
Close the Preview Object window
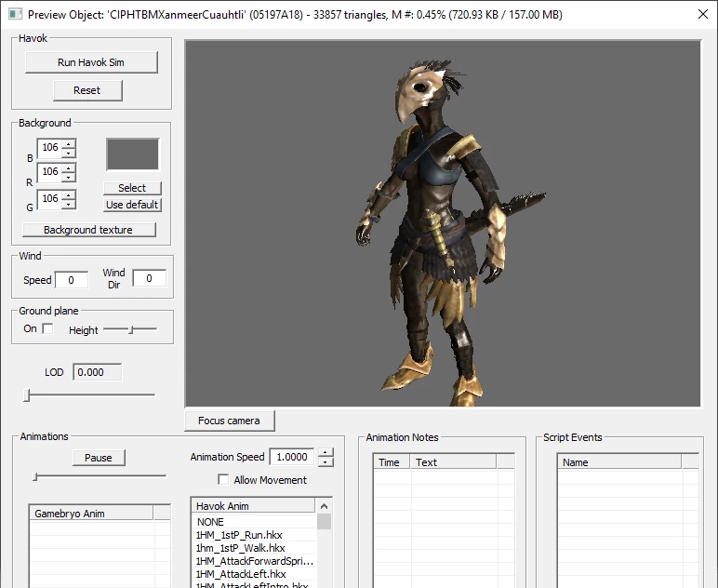(703, 14)
